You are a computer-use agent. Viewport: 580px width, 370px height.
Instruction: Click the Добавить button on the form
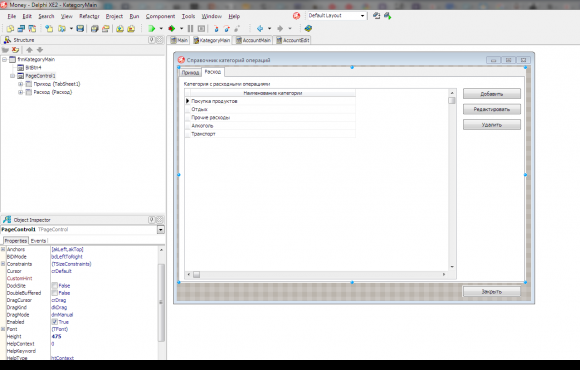pyautogui.click(x=492, y=94)
